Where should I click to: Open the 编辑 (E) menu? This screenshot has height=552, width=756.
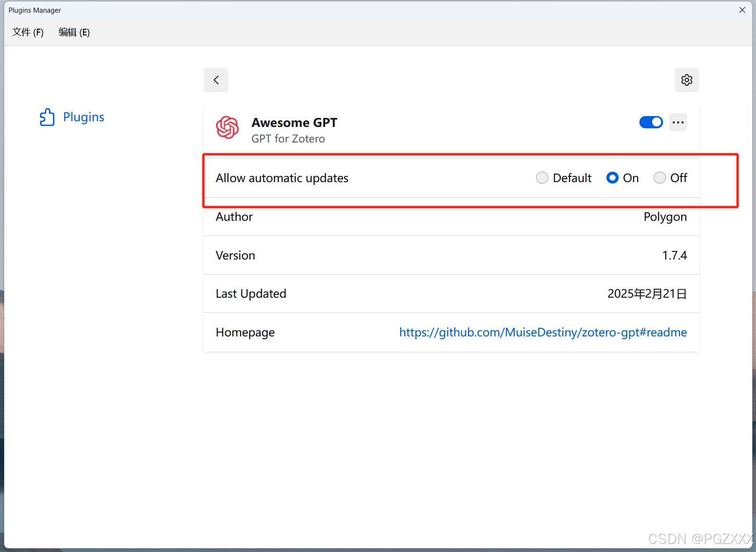74,32
